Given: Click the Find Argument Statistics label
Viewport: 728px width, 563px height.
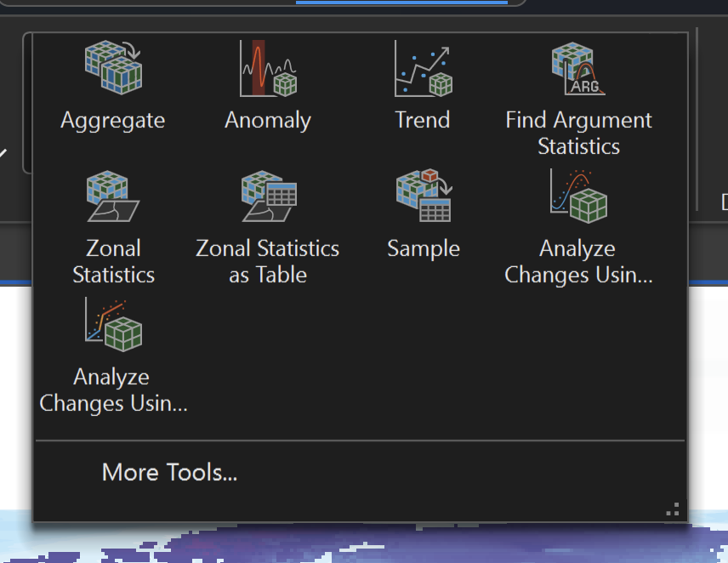Looking at the screenshot, I should 578,134.
